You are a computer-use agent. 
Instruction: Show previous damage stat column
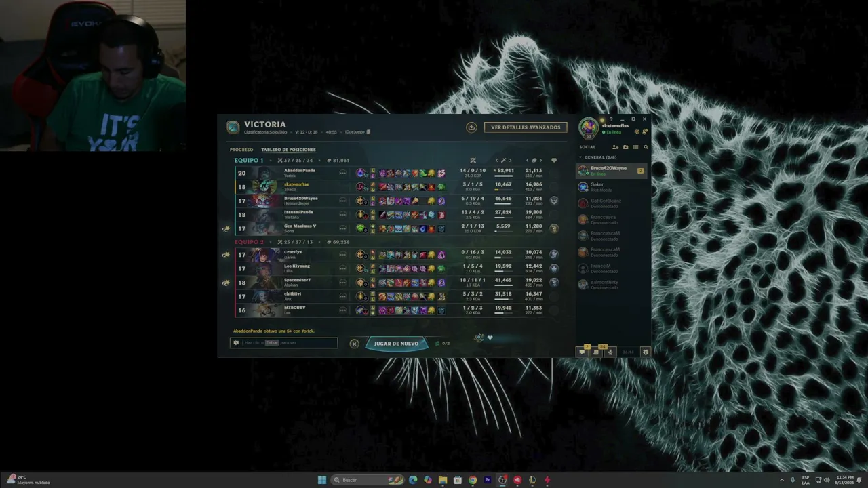pyautogui.click(x=496, y=161)
